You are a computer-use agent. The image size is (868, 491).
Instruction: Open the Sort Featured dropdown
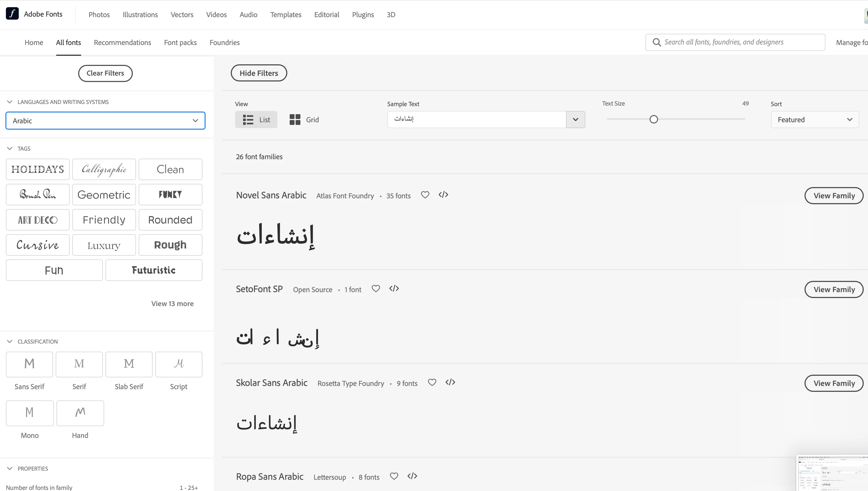coord(814,120)
